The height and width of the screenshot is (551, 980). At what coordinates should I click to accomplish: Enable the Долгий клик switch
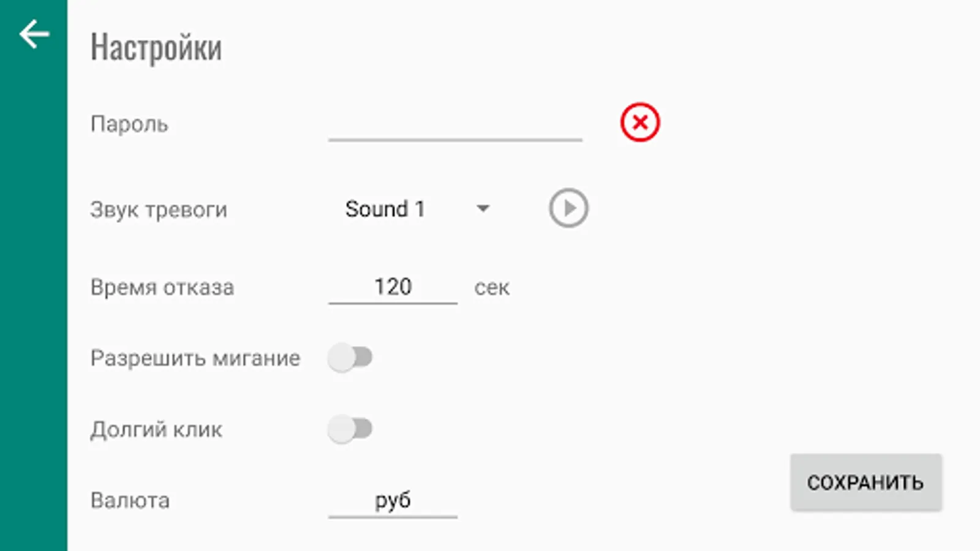(x=350, y=429)
